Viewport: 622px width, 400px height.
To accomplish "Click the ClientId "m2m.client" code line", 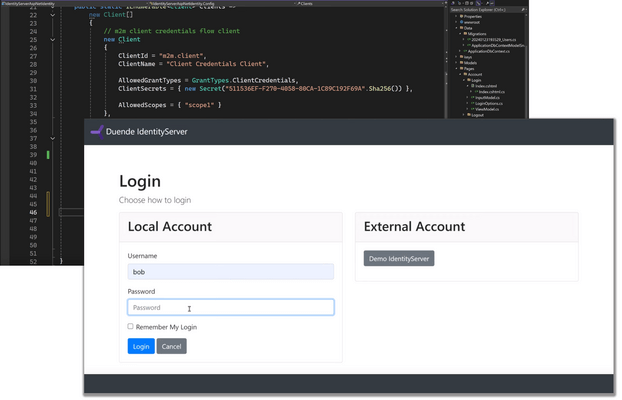I will click(x=162, y=56).
